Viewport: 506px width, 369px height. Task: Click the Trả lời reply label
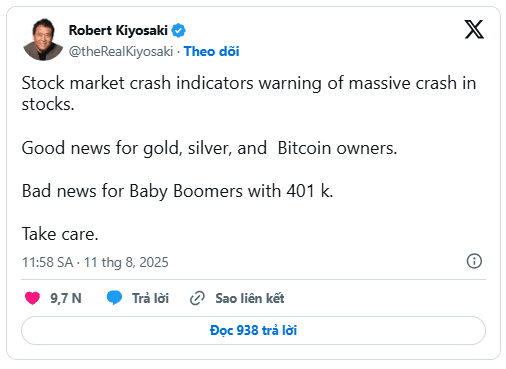coord(150,298)
